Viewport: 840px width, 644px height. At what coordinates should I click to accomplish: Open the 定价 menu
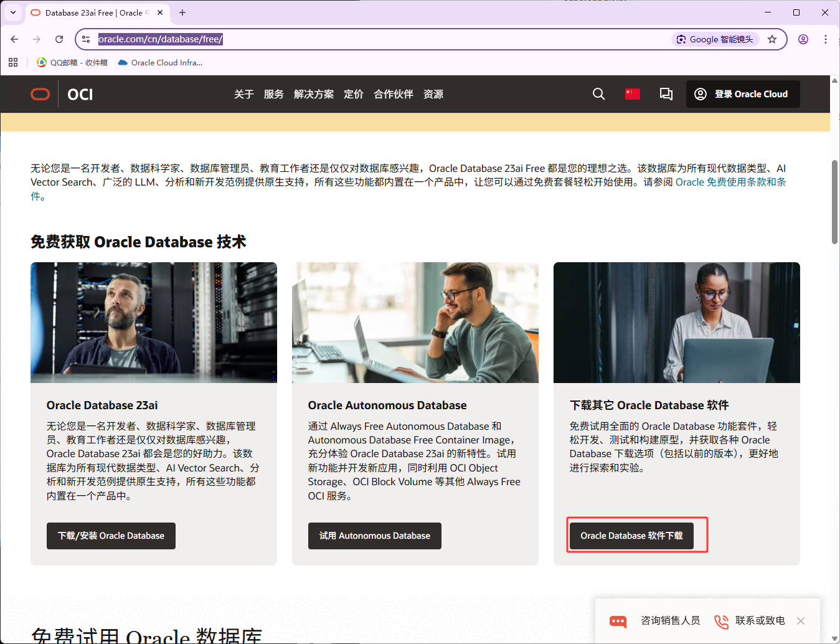tap(354, 94)
